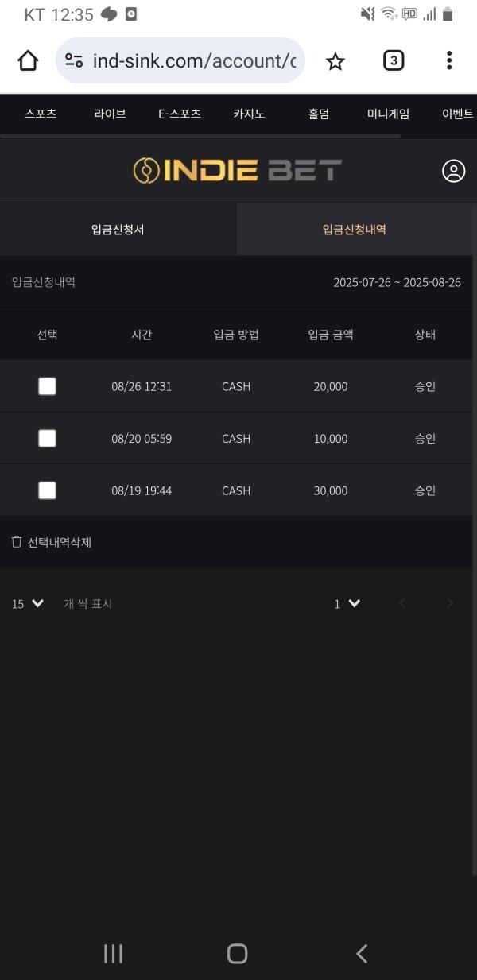Image resolution: width=477 pixels, height=980 pixels.
Task: Open the page number dropdown showing 1
Action: pyautogui.click(x=347, y=603)
